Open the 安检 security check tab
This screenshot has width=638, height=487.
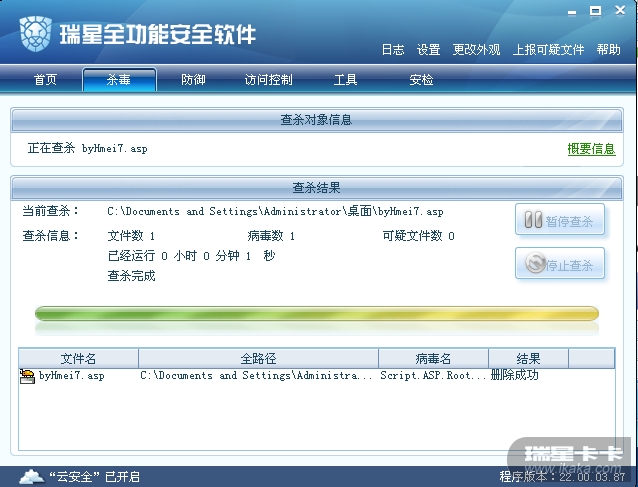click(x=421, y=79)
